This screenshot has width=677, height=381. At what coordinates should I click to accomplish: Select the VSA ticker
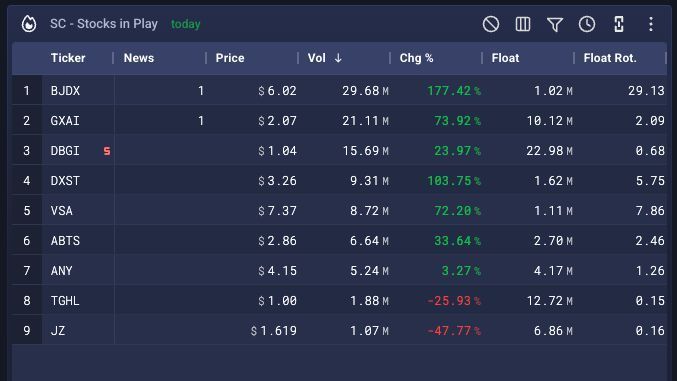(x=62, y=211)
